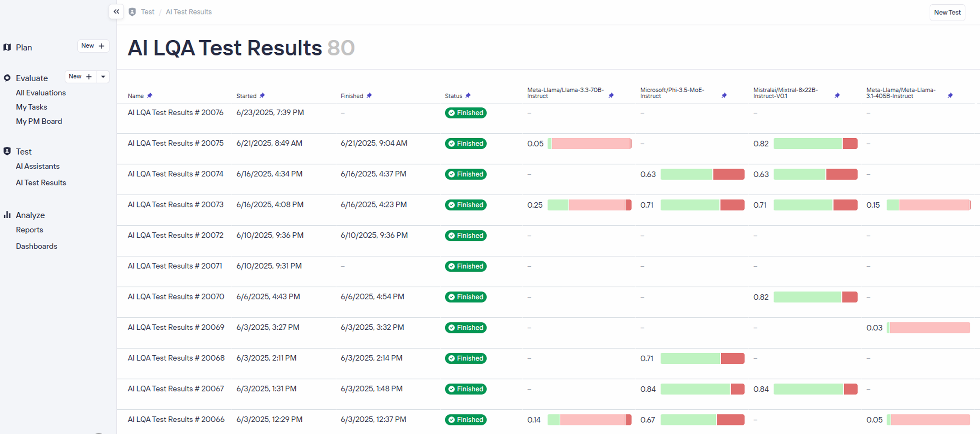The image size is (980, 434).
Task: Click the New Test button
Action: [947, 12]
